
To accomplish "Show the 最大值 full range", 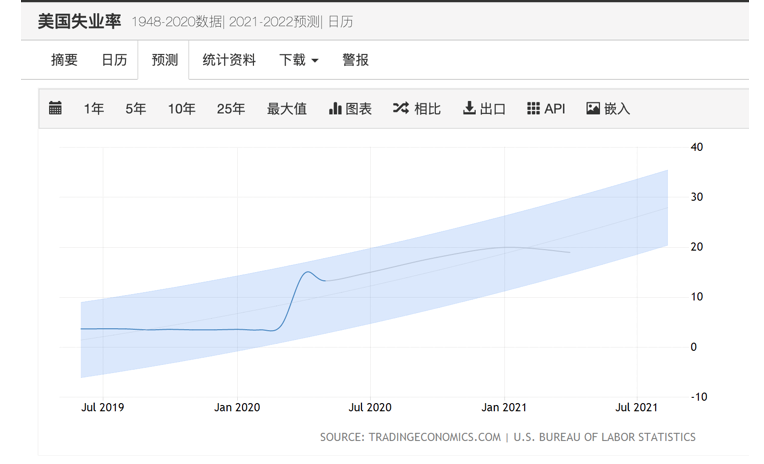I will tap(287, 109).
